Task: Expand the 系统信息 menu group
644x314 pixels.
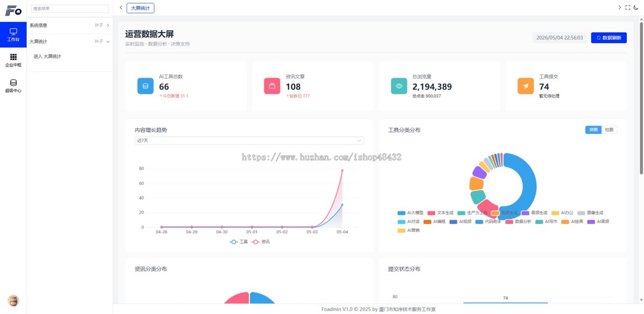Action: click(x=70, y=25)
